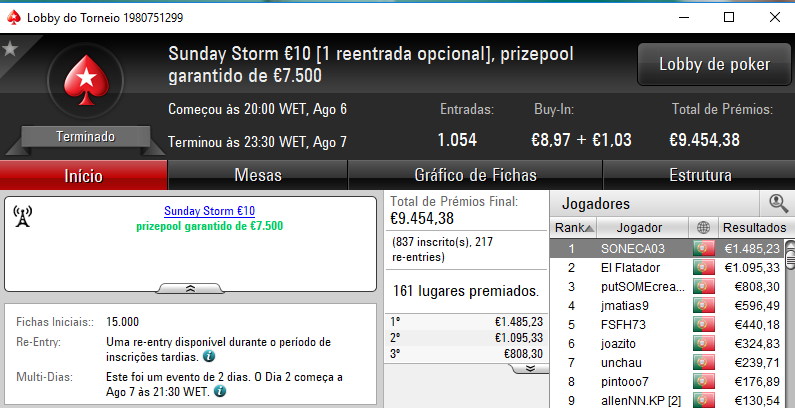The width and height of the screenshot is (795, 408).
Task: Click the globe country column header
Action: click(x=703, y=228)
